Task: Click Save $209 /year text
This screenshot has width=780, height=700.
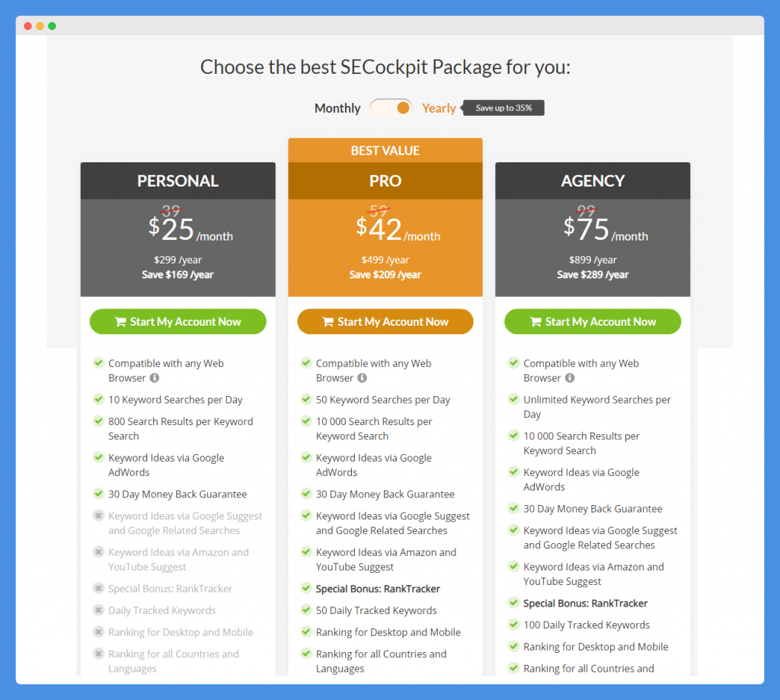Action: [385, 275]
